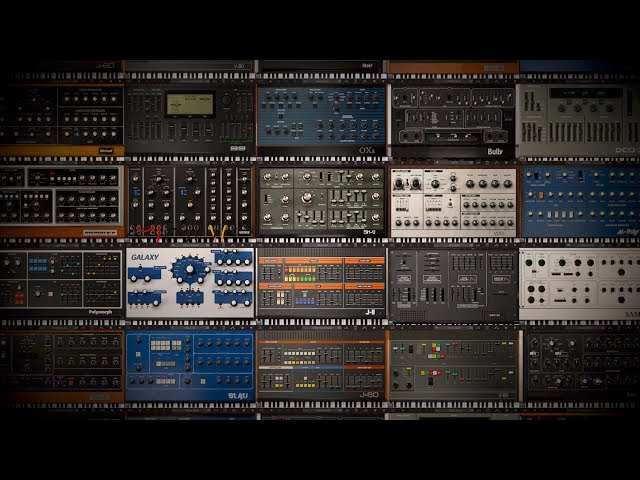Select the bottom-row J-60 synth panel

[x=321, y=364]
